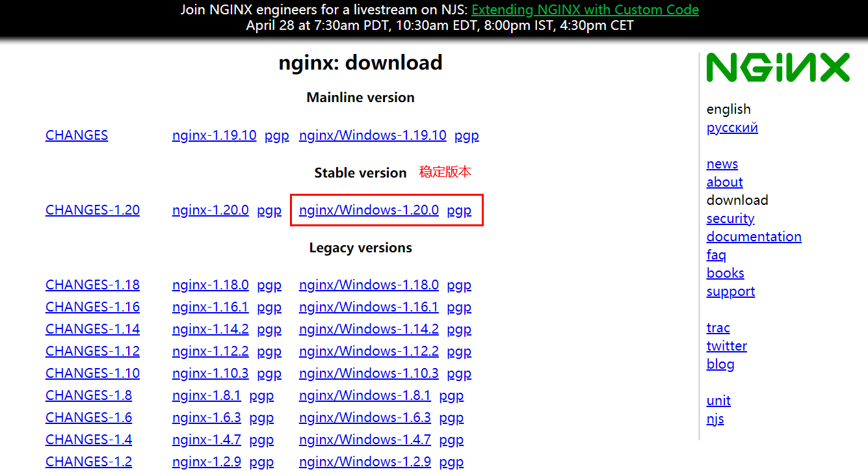868x476 pixels.
Task: Download nginx-1.19.10 source
Action: [x=215, y=135]
